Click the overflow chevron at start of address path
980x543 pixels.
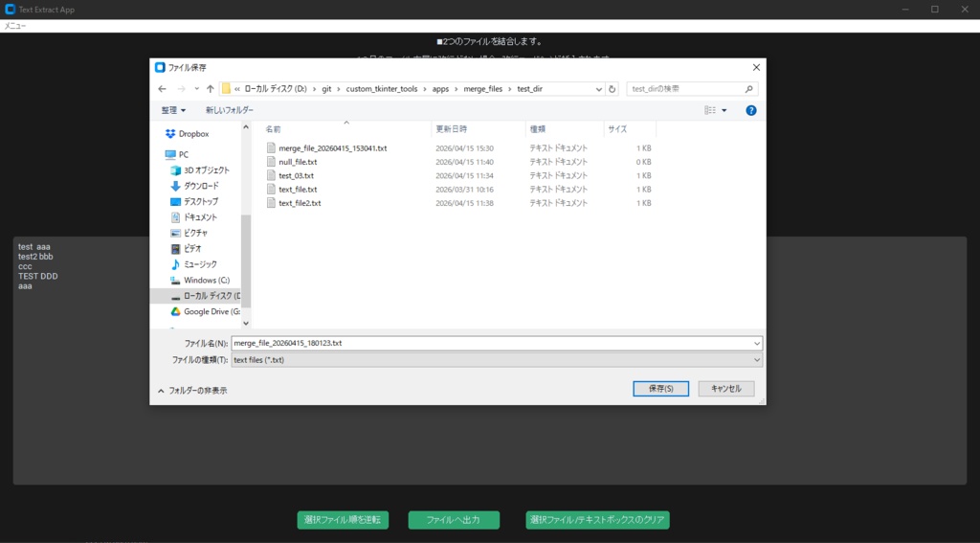point(237,89)
